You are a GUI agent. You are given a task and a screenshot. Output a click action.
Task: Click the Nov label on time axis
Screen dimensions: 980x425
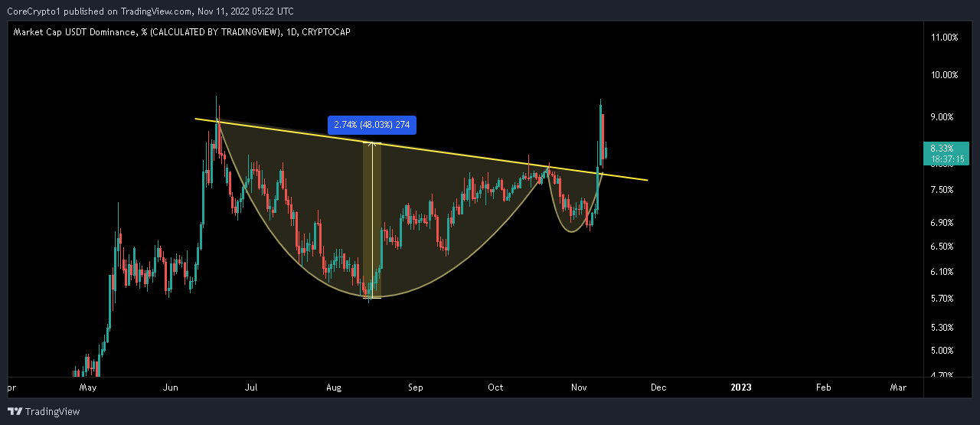pos(577,387)
